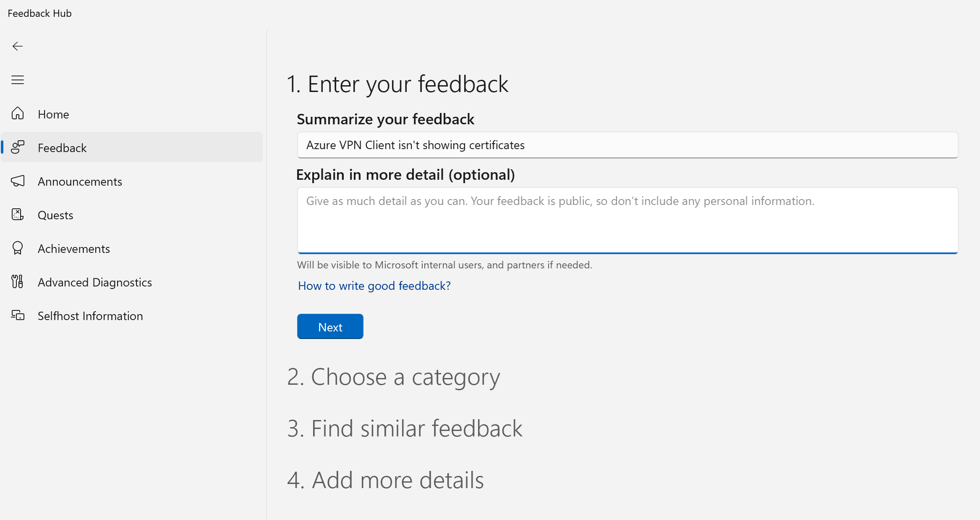
Task: Open the Achievements badge icon
Action: click(x=18, y=248)
